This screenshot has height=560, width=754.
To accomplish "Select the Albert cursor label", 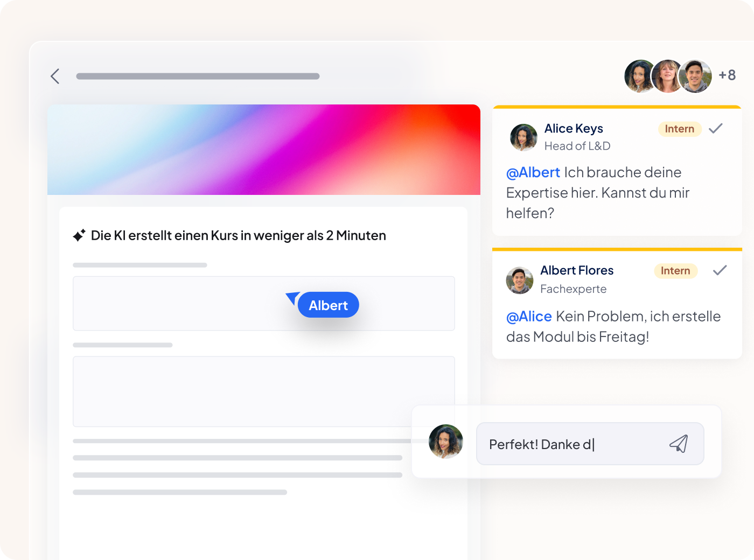I will [328, 305].
